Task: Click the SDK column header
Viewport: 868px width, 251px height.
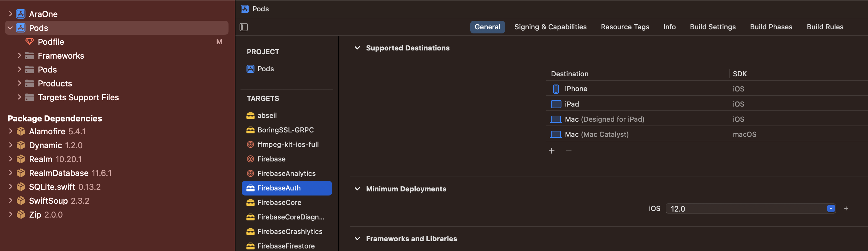Action: tap(740, 74)
